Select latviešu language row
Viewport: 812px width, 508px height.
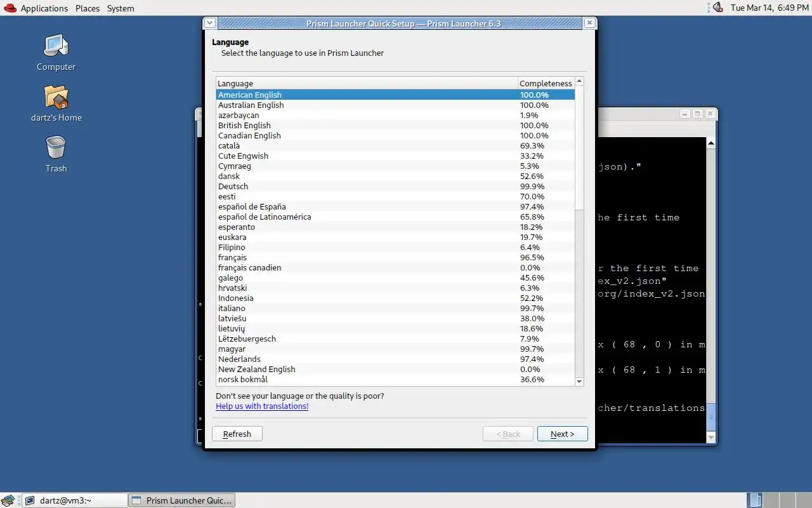[x=395, y=318]
